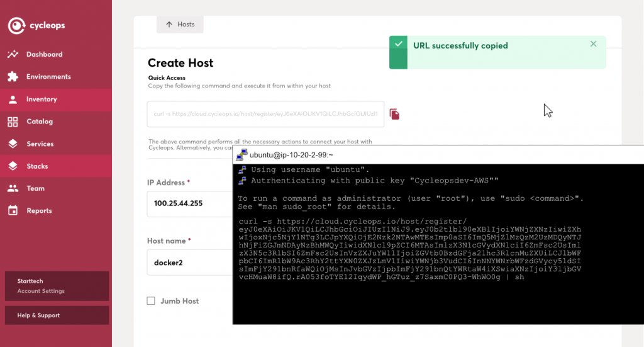Viewport: 644px width, 347px height.
Task: Open Dashboard via its chart icon
Action: coord(13,54)
